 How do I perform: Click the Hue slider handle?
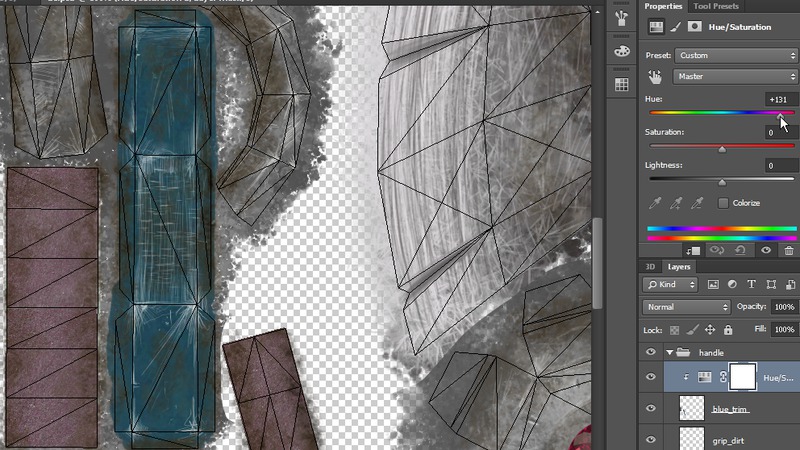point(781,117)
